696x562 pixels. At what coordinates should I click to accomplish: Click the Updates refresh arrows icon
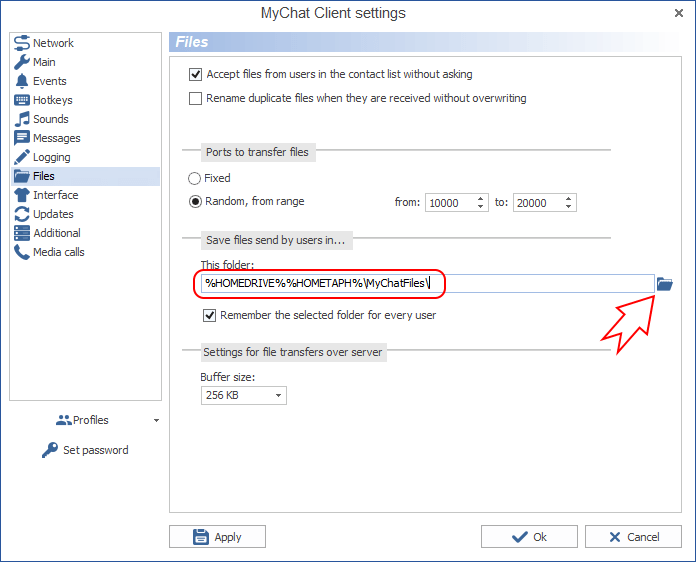[x=21, y=214]
